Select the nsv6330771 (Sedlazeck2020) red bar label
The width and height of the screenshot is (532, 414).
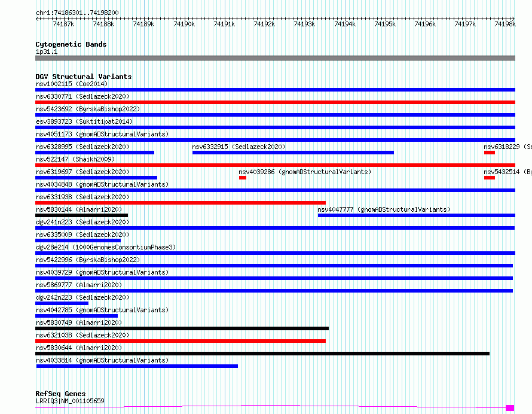tap(82, 96)
